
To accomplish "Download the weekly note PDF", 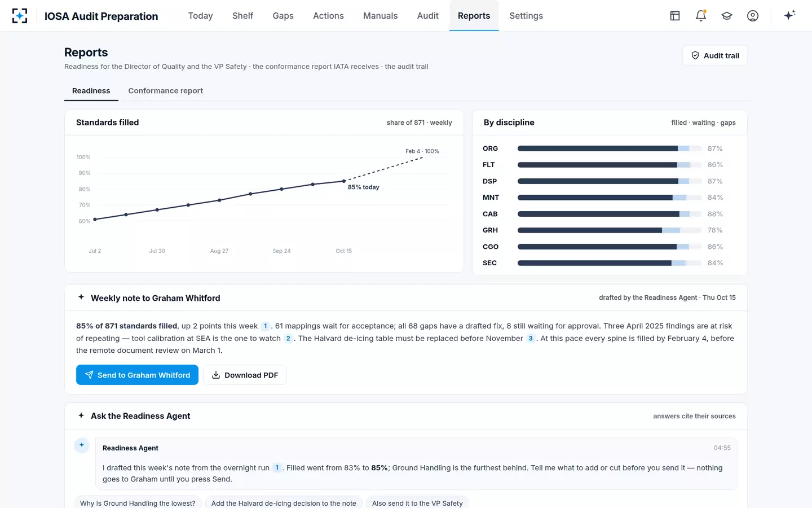I will 245,375.
